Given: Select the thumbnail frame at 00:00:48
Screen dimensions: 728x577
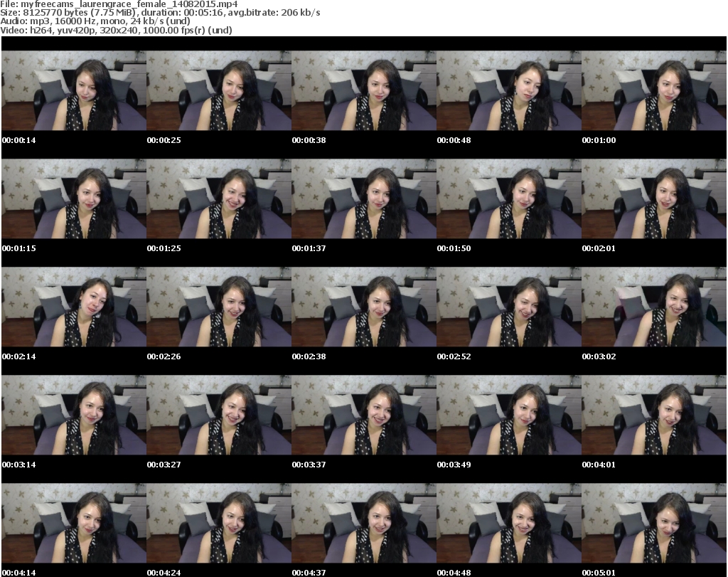Looking at the screenshot, I should (509, 90).
